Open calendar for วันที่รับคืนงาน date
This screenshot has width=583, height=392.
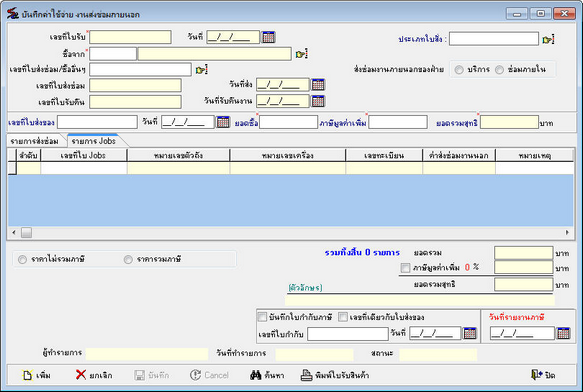point(318,101)
